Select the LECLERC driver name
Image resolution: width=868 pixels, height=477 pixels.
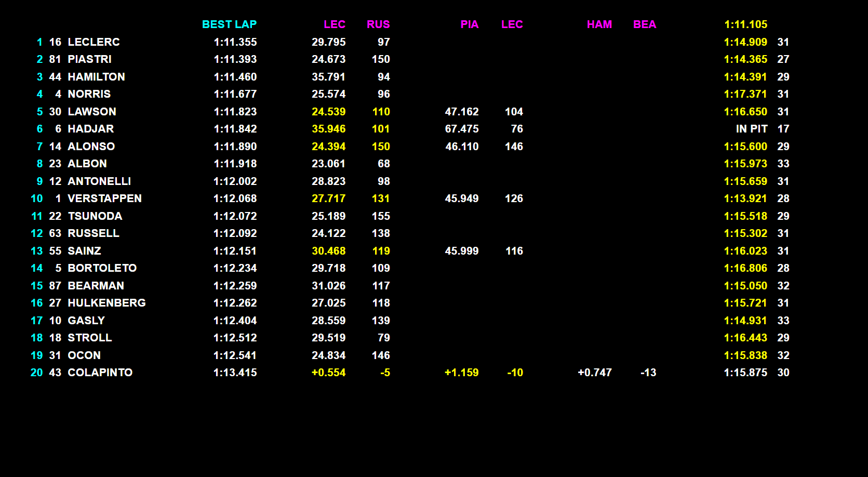point(94,42)
